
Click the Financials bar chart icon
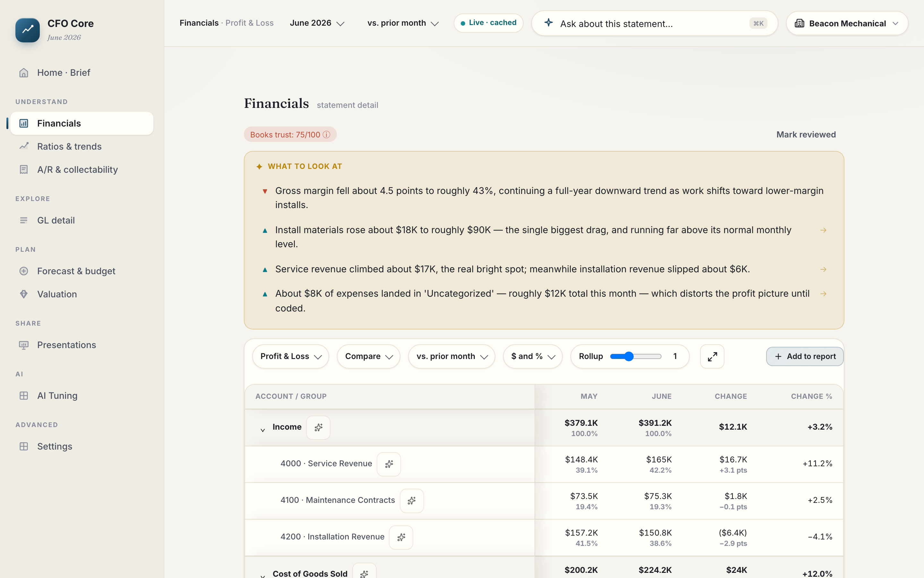point(24,123)
